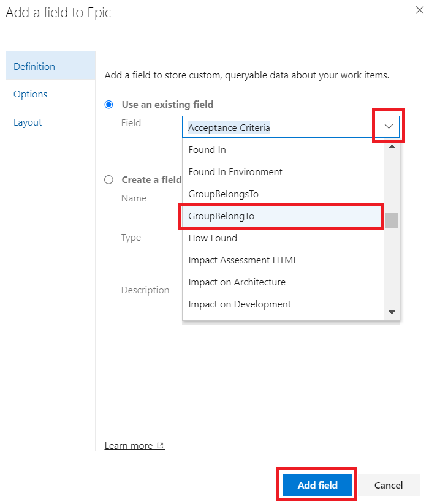Choose How Found option

click(283, 238)
